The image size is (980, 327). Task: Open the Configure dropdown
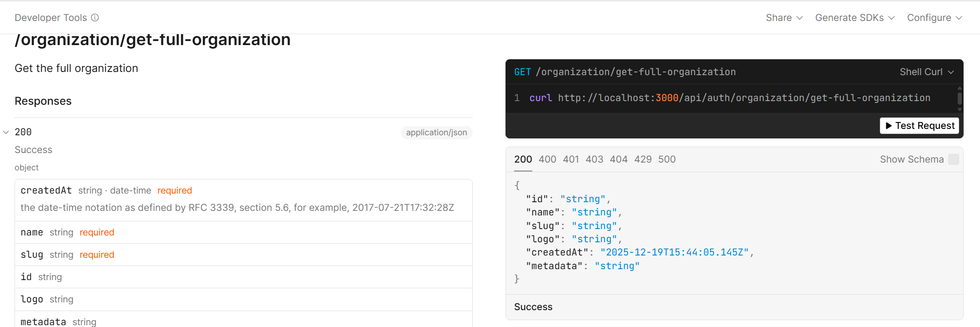pyautogui.click(x=934, y=18)
